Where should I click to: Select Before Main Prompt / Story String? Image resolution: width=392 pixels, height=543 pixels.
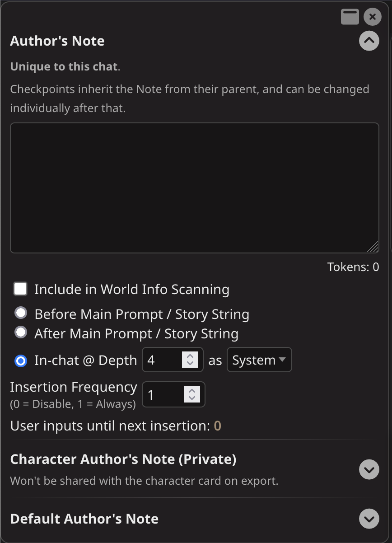pyautogui.click(x=21, y=313)
